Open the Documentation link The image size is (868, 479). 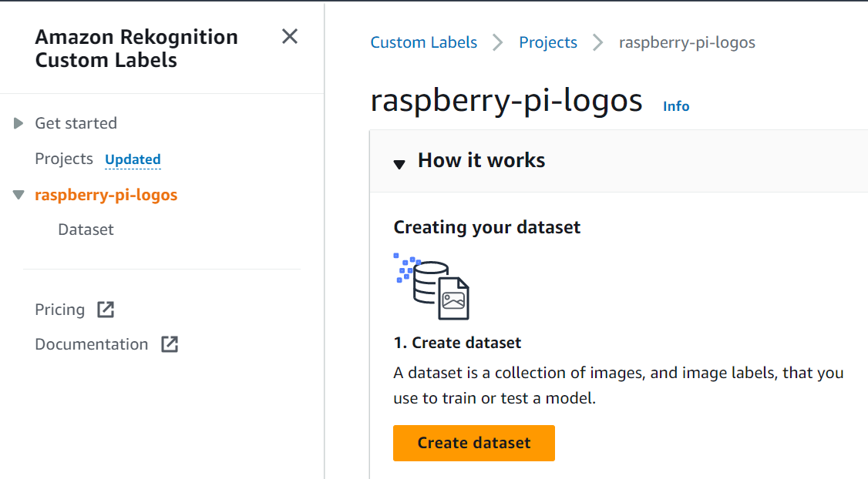tap(91, 344)
